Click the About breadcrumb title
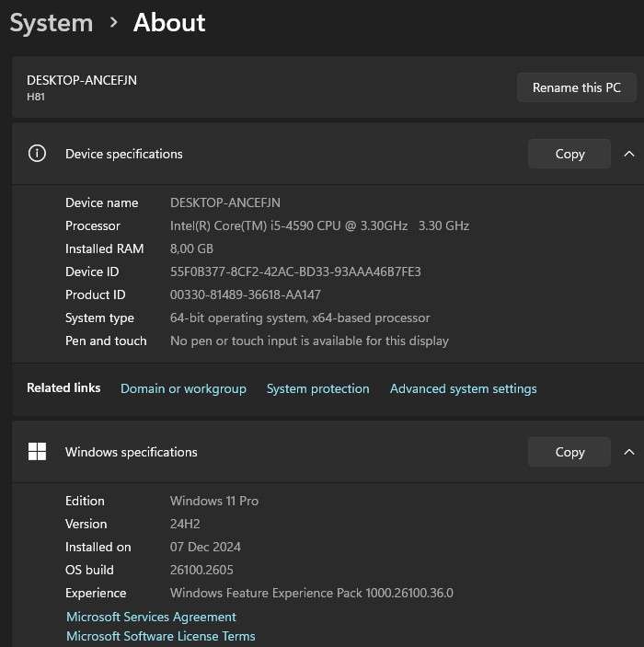644x647 pixels. click(169, 22)
